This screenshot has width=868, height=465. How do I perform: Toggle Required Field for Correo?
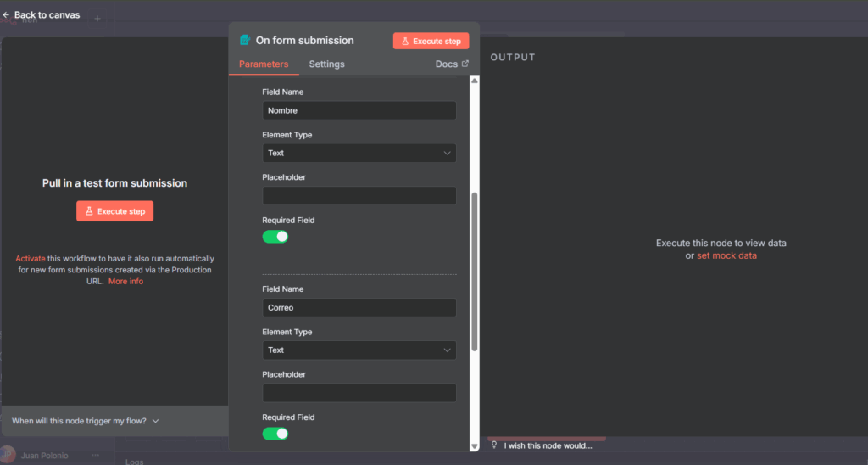point(275,434)
